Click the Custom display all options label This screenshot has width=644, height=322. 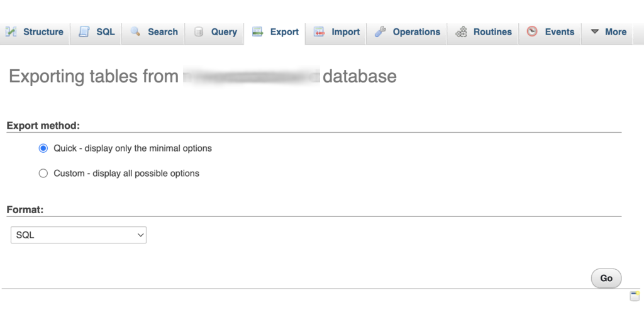pyautogui.click(x=126, y=174)
